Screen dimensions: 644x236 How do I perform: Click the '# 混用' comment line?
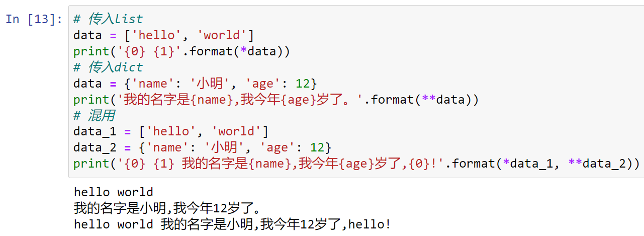(x=94, y=116)
